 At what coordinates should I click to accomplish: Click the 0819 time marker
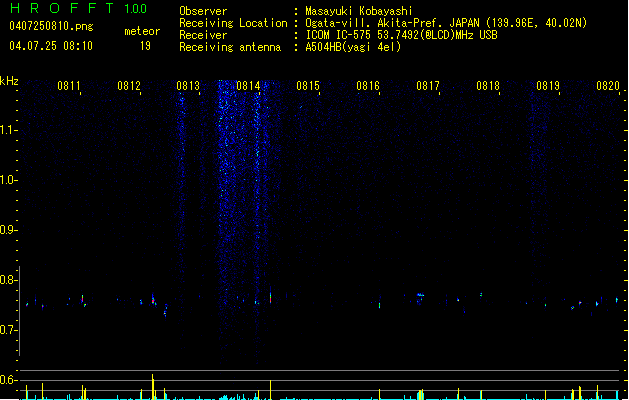[548, 86]
